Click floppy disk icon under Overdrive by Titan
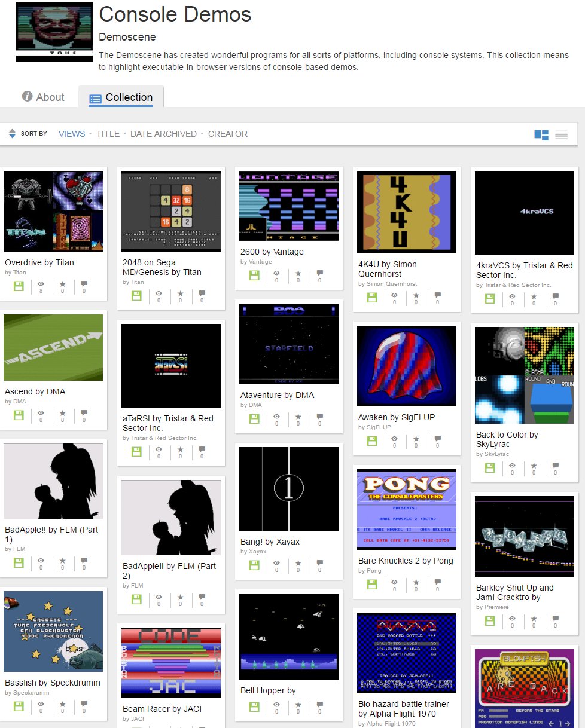Image resolution: width=585 pixels, height=728 pixels. 19,286
